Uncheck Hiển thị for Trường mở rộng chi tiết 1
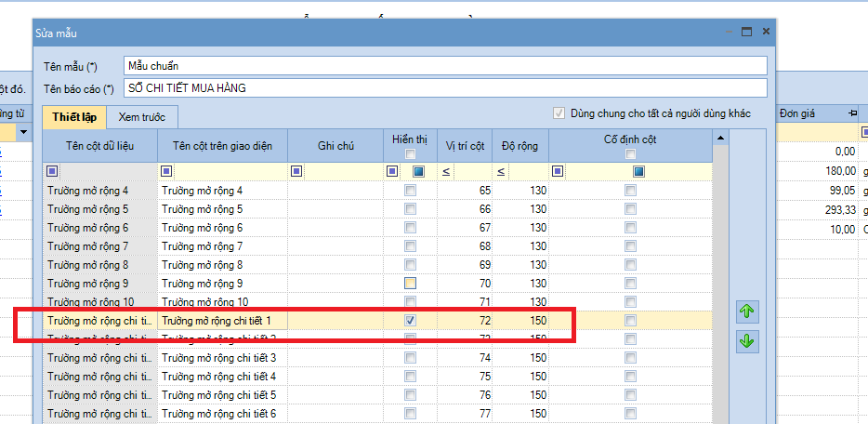The image size is (868, 424). pyautogui.click(x=410, y=321)
